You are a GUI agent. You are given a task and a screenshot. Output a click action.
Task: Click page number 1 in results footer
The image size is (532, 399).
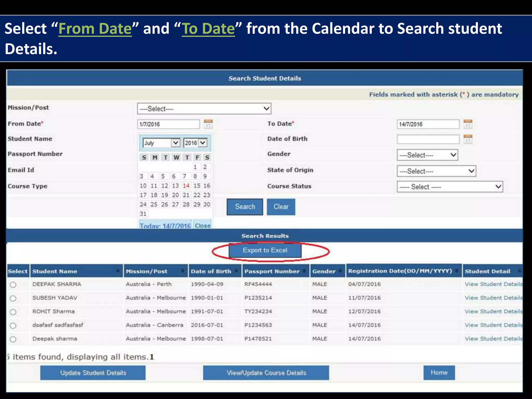click(x=152, y=357)
